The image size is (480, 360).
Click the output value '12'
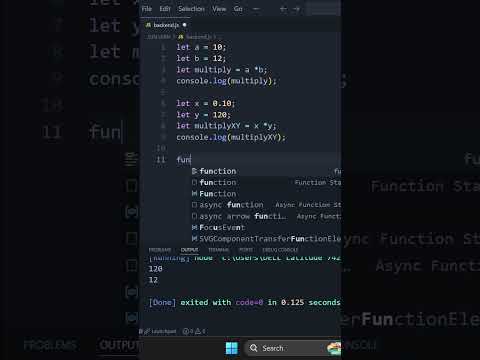153,280
